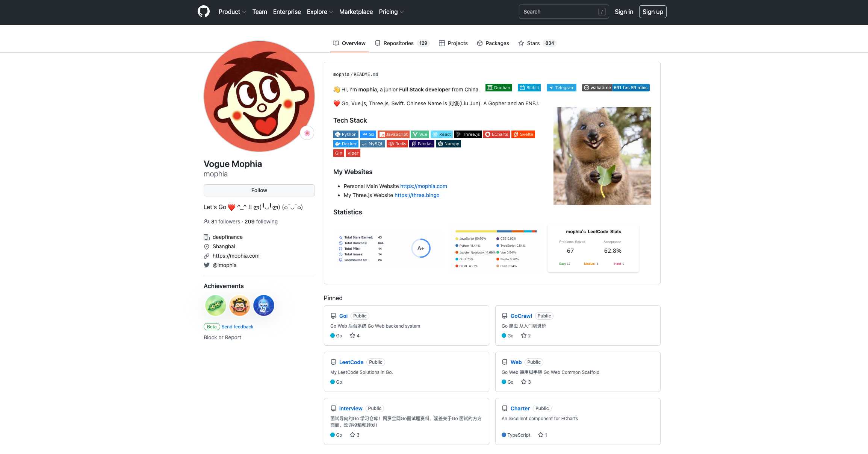This screenshot has width=868, height=454.
Task: Open the https://three.bingo link
Action: click(x=417, y=195)
